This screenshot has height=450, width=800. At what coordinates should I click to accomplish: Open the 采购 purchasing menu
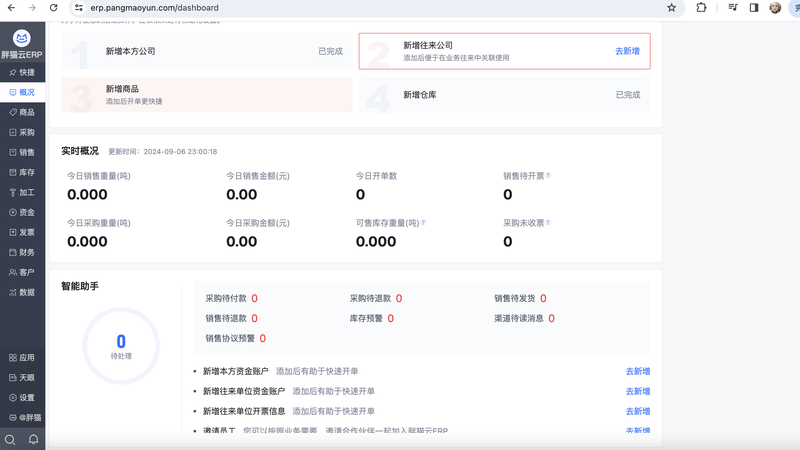coord(22,132)
